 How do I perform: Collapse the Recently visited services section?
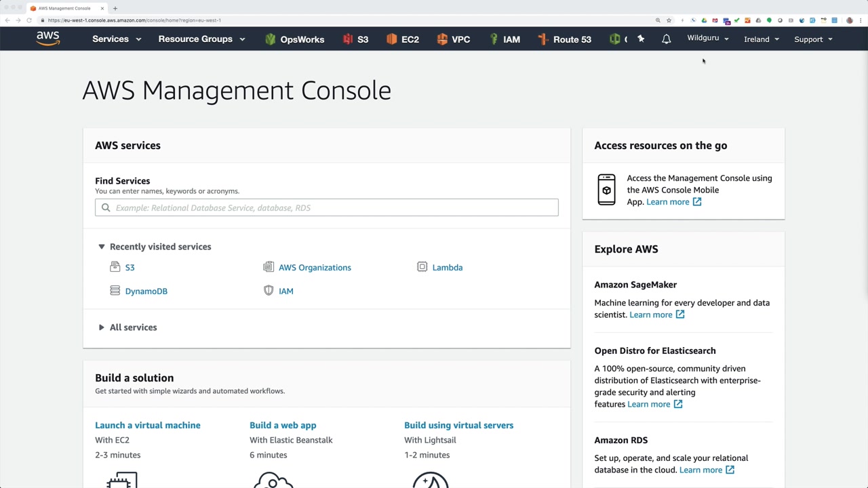tap(101, 247)
